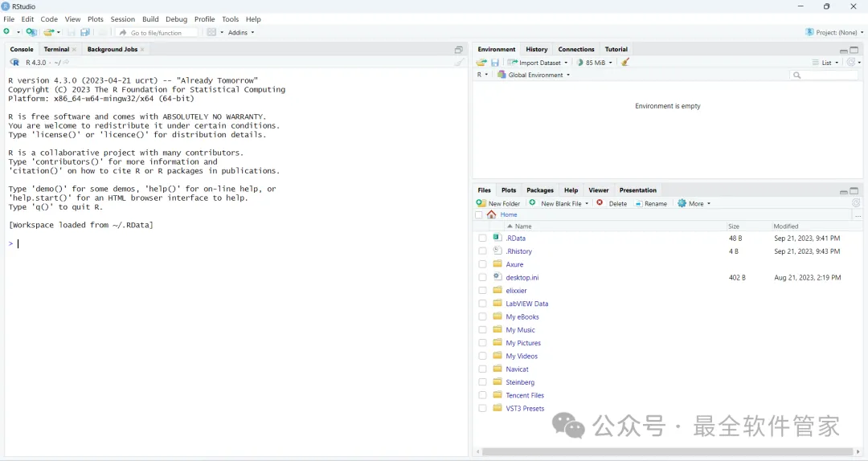Check the box for the Axure folder
The height and width of the screenshot is (461, 868).
pyautogui.click(x=483, y=264)
